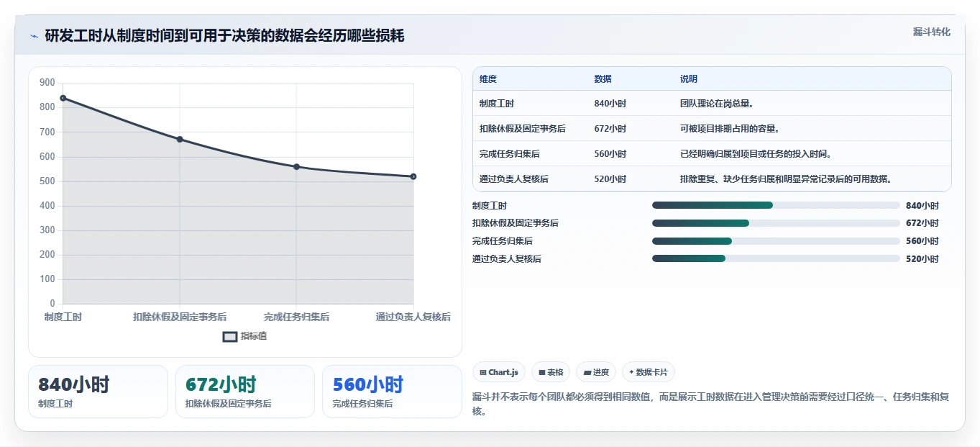Click the 说明 table column header
The image size is (980, 447).
pyautogui.click(x=689, y=79)
